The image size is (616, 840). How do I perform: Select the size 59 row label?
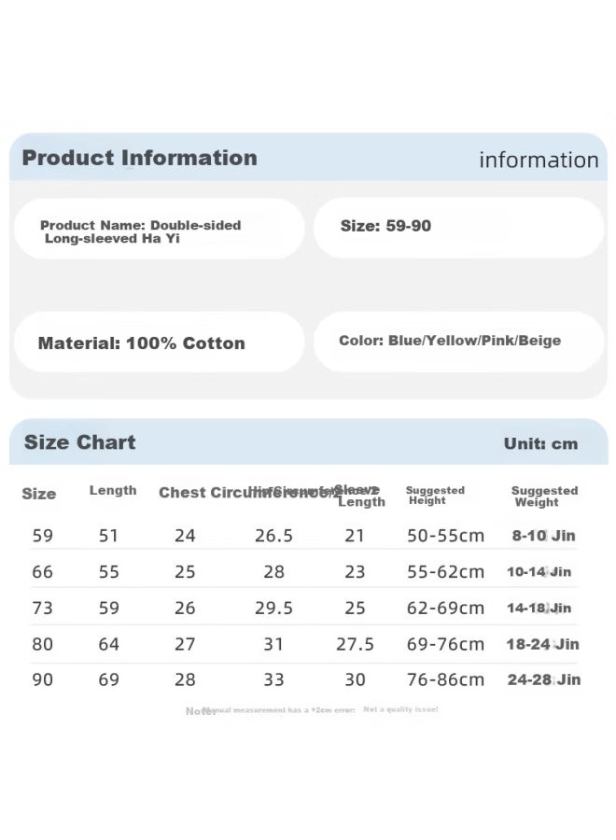coord(42,535)
